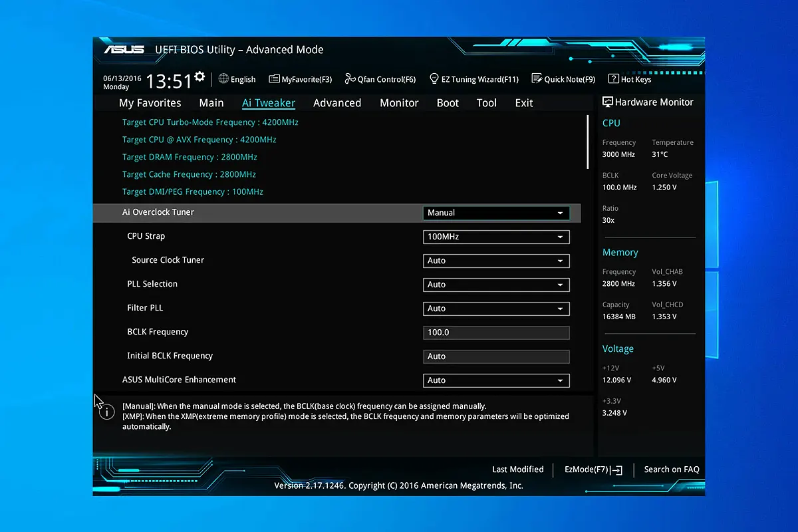Switch to EzMode(F7)

[593, 469]
